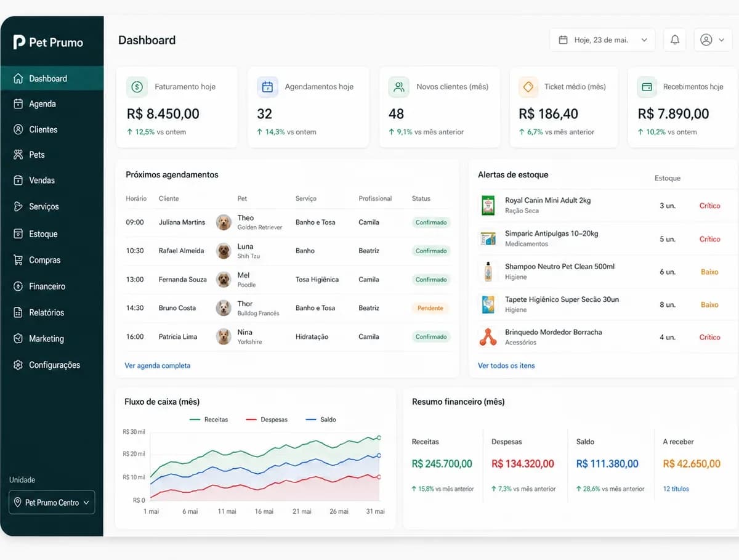Click the Pets paw icon in sidebar
Viewport: 739px width, 560px height.
[x=18, y=155]
